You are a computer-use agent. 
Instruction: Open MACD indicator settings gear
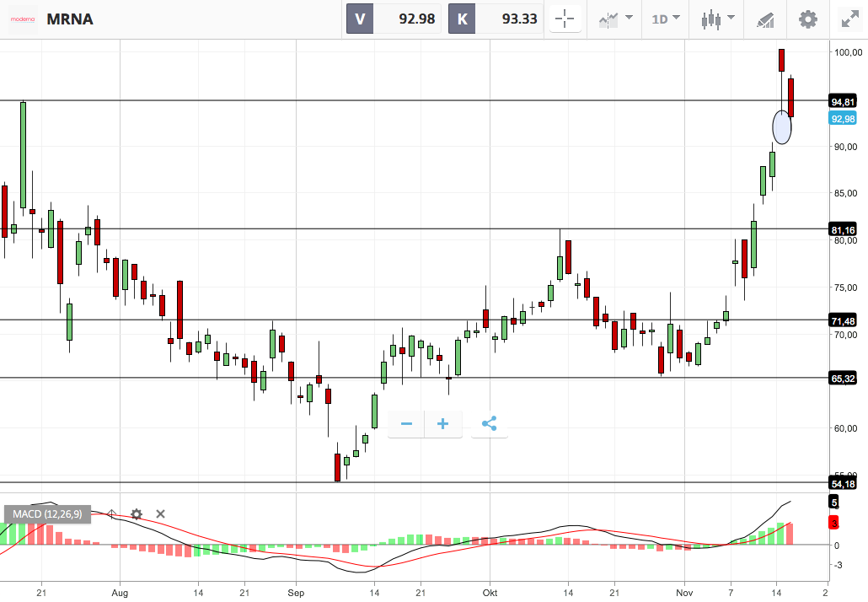click(x=137, y=514)
